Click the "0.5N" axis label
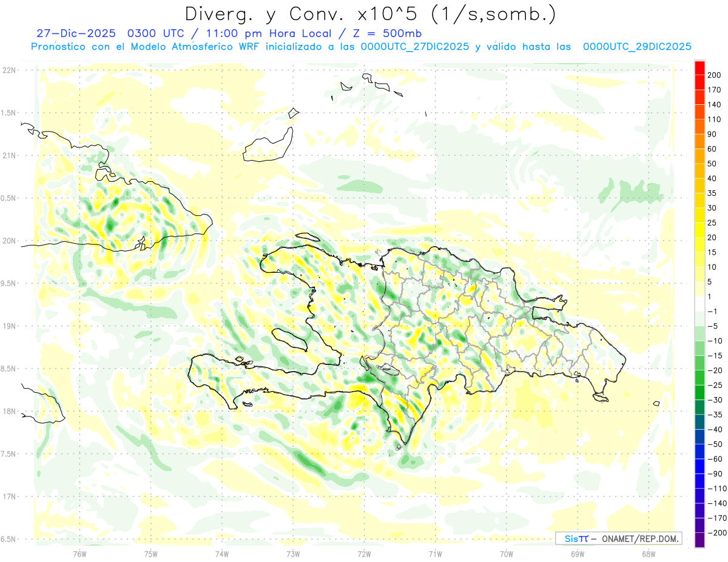Image resolution: width=728 pixels, height=562 pixels. (x=9, y=198)
